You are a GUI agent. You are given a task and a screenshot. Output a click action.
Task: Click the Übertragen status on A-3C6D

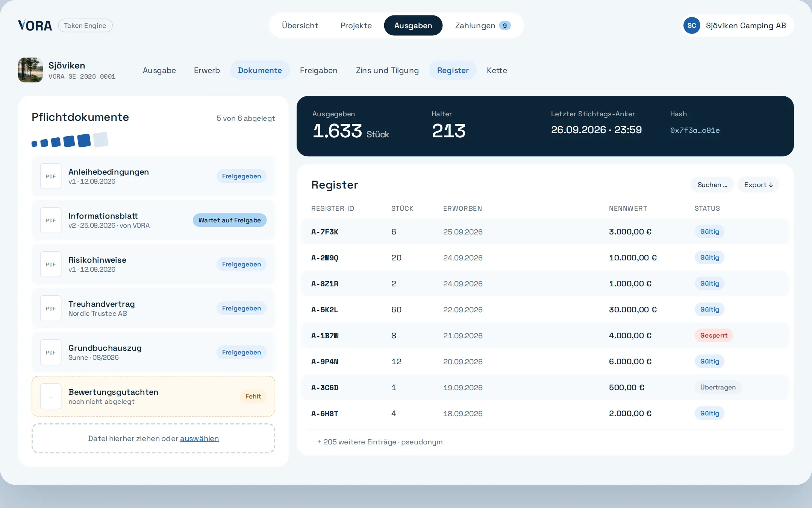718,387
